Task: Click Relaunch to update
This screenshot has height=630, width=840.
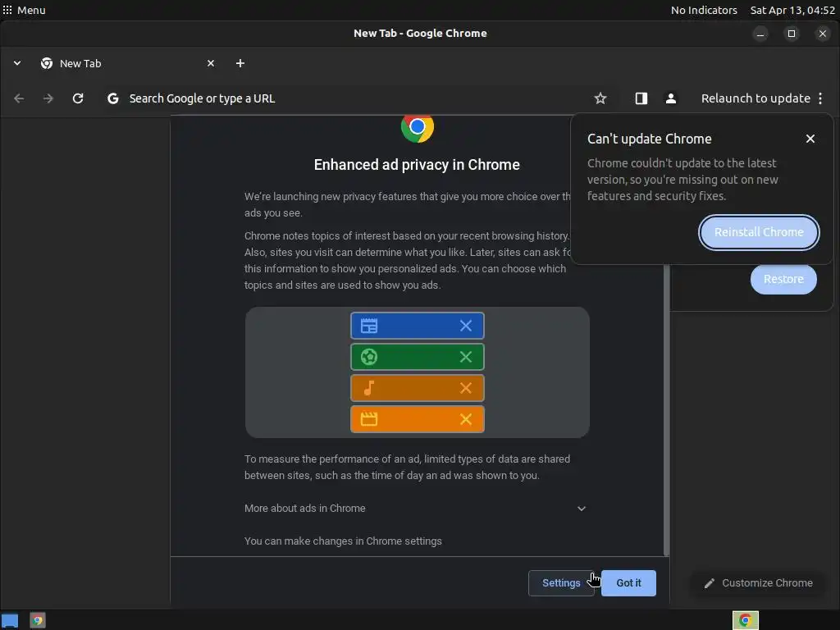Action: (x=756, y=98)
